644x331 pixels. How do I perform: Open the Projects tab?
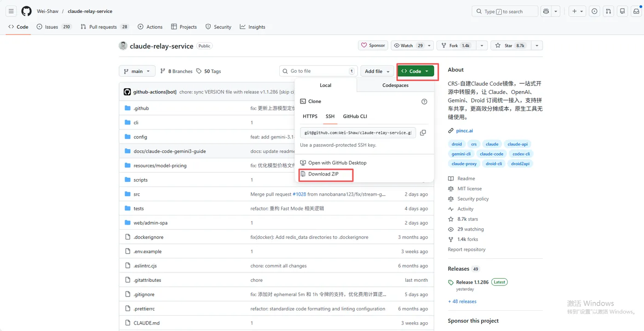(184, 27)
